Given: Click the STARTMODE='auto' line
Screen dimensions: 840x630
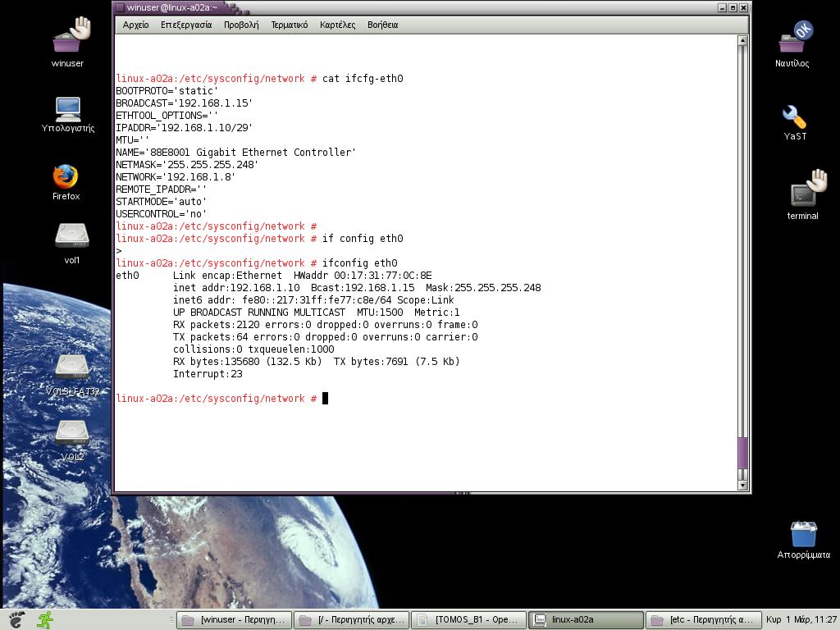Looking at the screenshot, I should coord(162,202).
